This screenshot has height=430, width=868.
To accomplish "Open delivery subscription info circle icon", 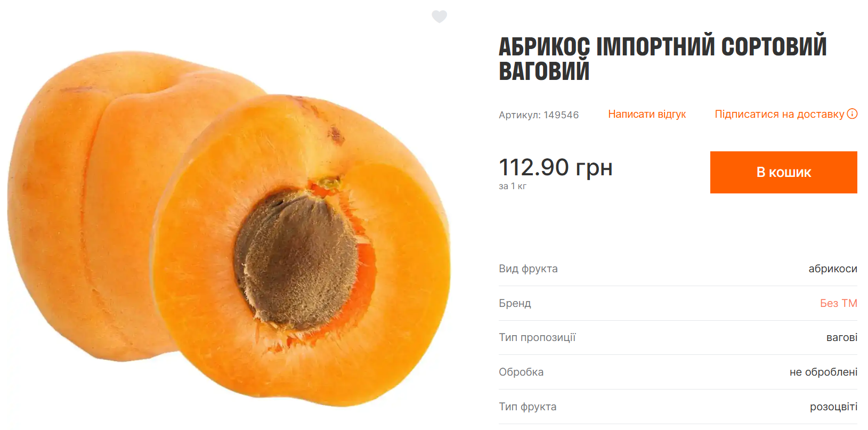I will click(x=852, y=113).
